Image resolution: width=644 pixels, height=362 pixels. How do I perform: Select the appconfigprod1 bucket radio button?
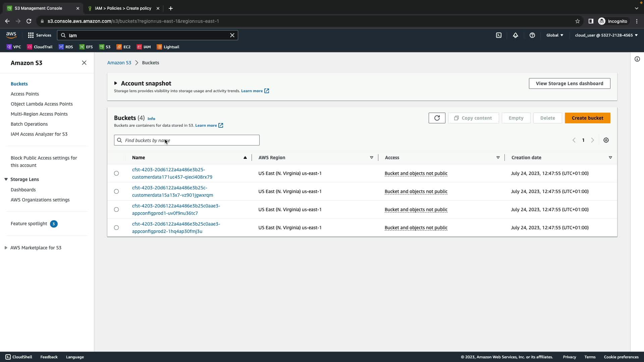[116, 209]
